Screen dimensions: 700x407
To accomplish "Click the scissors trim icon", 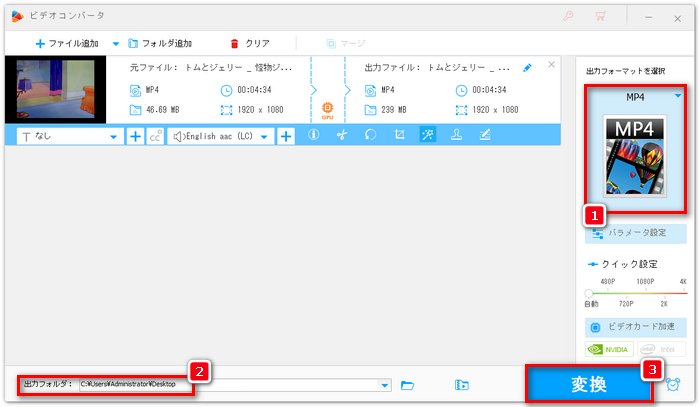I will (341, 136).
